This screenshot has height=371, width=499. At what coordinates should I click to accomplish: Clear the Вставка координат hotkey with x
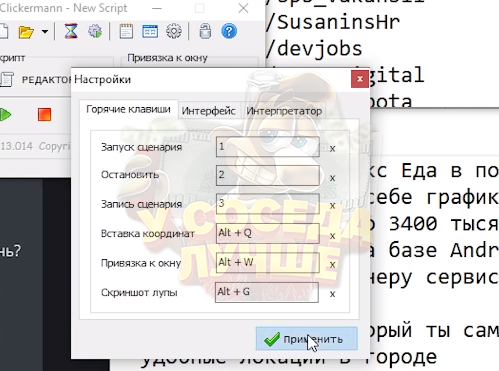click(x=332, y=236)
